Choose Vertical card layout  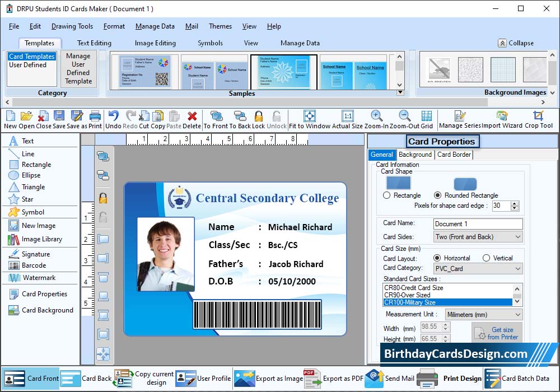tap(486, 258)
